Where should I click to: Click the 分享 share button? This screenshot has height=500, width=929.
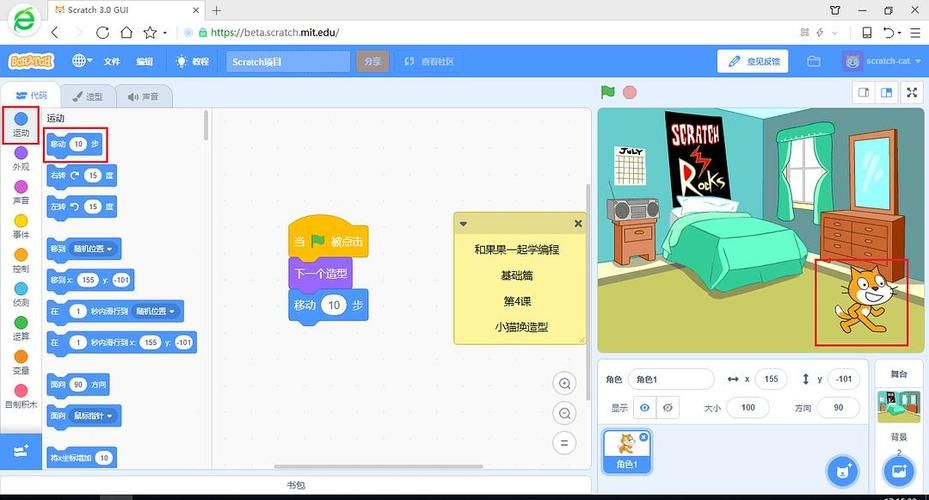pos(372,61)
